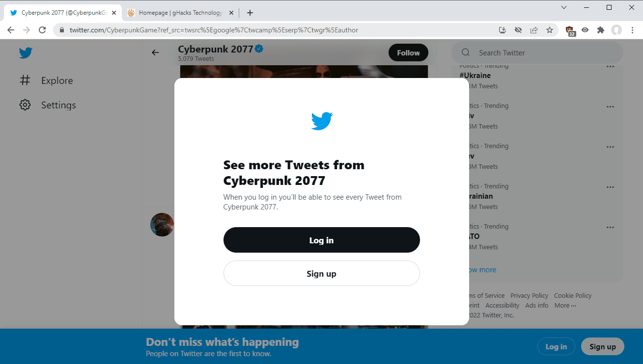Open the tab search chevron
This screenshot has height=364, width=643.
click(x=564, y=7)
